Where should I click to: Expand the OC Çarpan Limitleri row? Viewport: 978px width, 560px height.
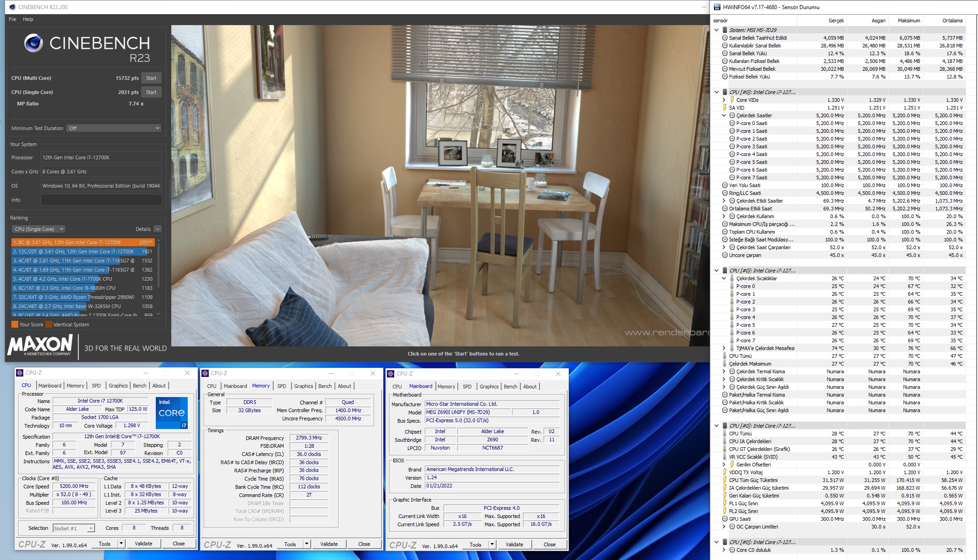pos(724,527)
